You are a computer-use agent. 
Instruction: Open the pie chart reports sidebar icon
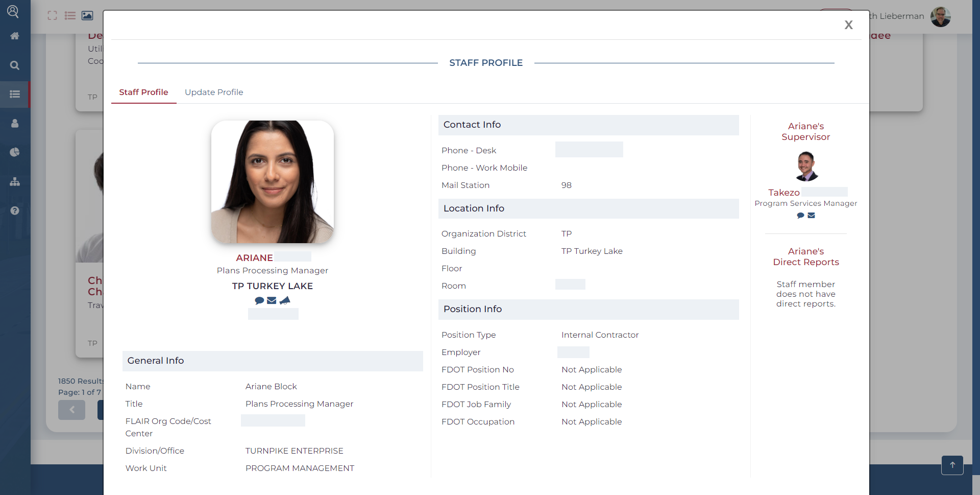click(x=15, y=152)
